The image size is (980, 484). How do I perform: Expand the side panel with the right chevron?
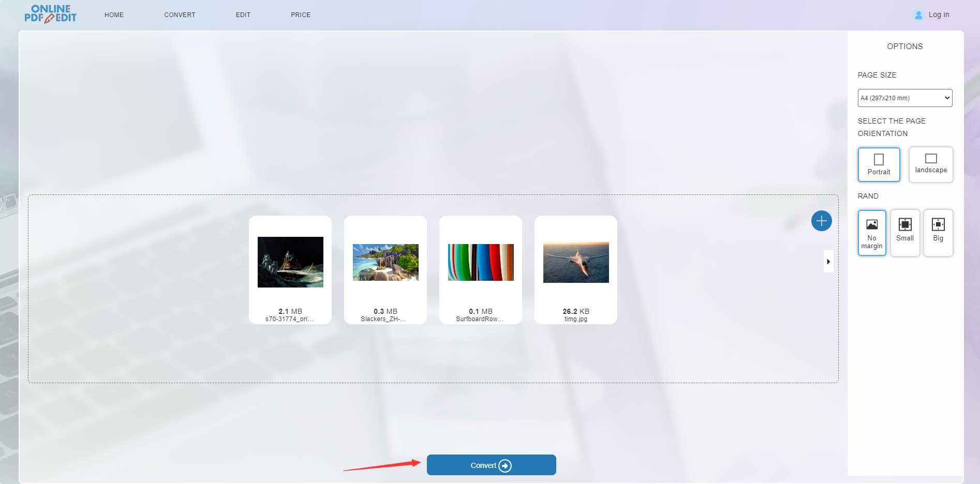829,262
